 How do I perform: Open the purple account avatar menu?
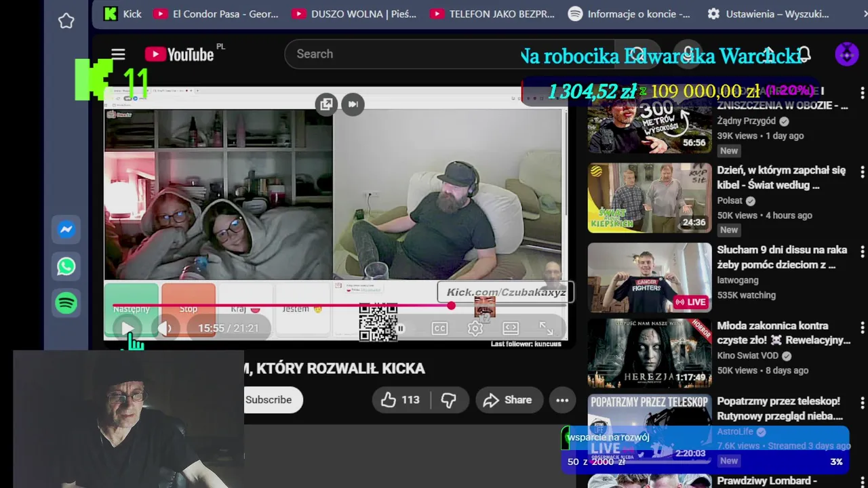pyautogui.click(x=846, y=54)
